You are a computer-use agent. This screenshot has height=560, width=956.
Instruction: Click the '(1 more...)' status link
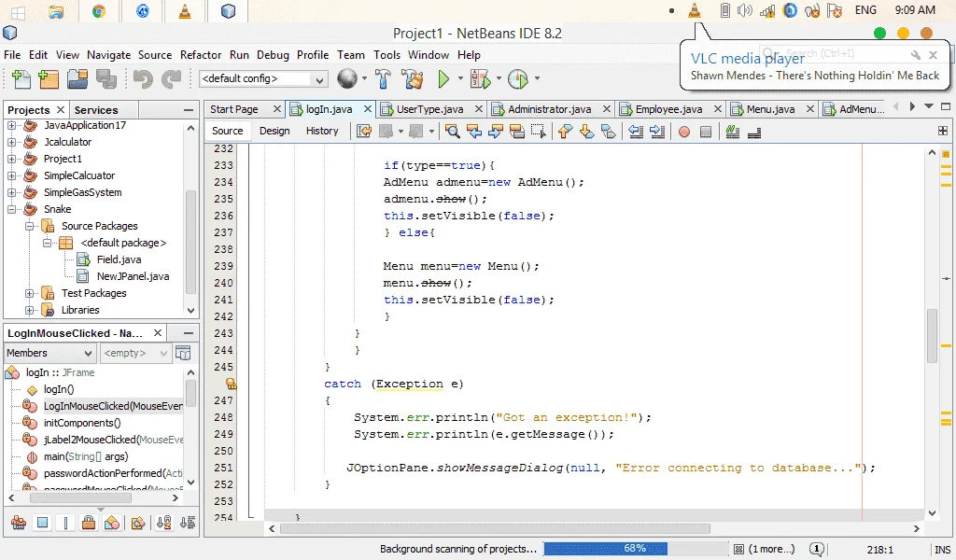coord(771,549)
